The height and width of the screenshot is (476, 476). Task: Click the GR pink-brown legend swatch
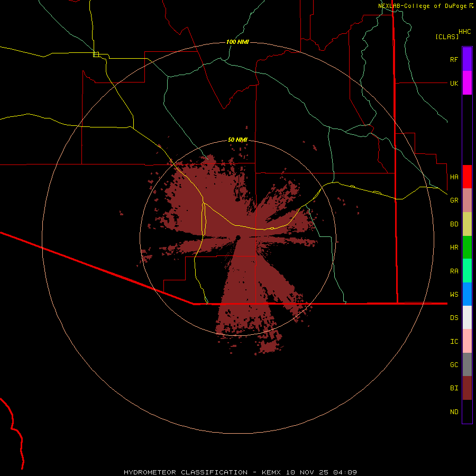coord(467,200)
